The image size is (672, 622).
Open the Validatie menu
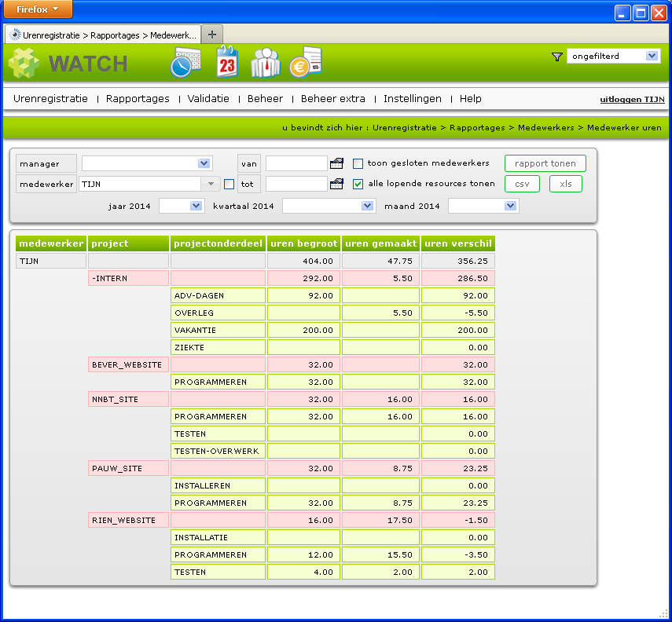click(208, 98)
